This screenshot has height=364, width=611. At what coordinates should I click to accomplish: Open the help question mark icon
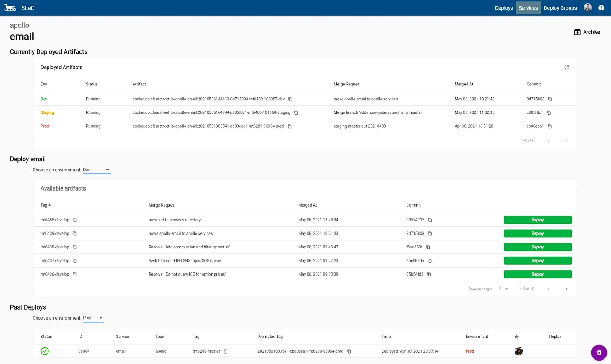(601, 8)
